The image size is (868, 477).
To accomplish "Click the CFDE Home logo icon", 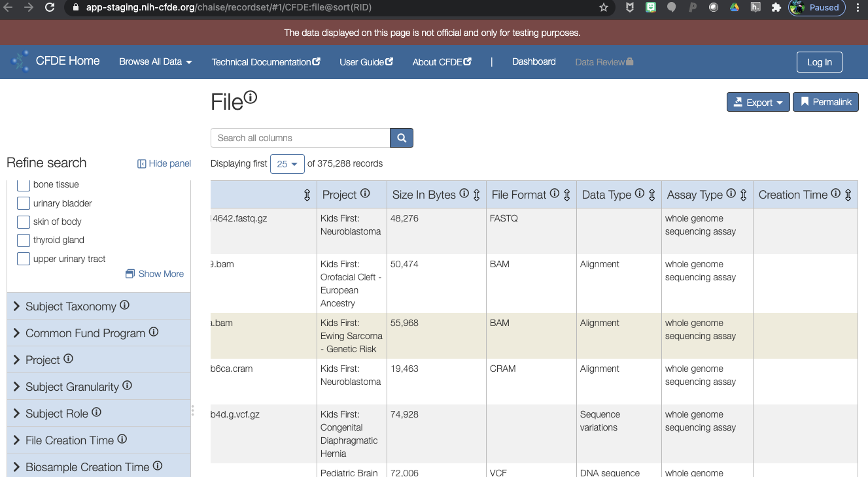I will click(x=21, y=61).
